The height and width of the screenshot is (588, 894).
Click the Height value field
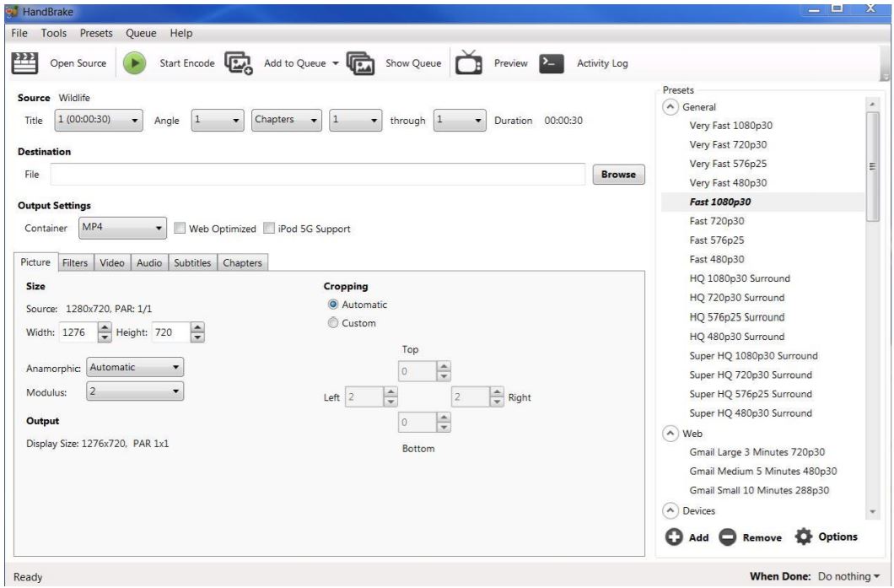[170, 332]
